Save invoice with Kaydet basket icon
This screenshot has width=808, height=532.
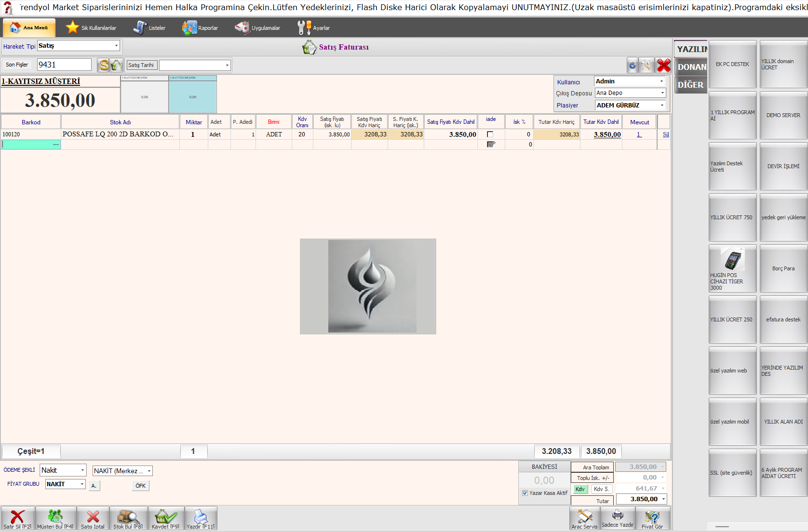[166, 518]
